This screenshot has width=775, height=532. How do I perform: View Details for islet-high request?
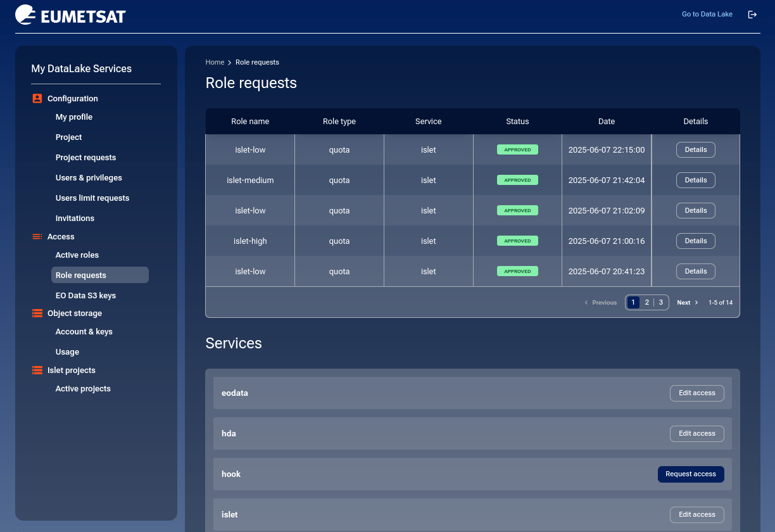pyautogui.click(x=696, y=241)
